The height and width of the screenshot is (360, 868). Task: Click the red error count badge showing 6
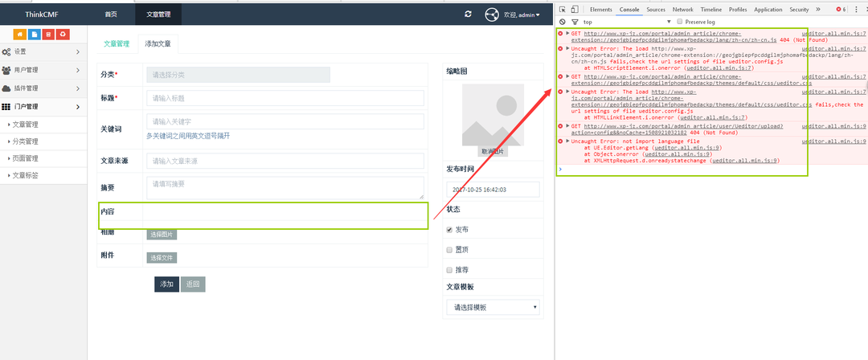841,10
